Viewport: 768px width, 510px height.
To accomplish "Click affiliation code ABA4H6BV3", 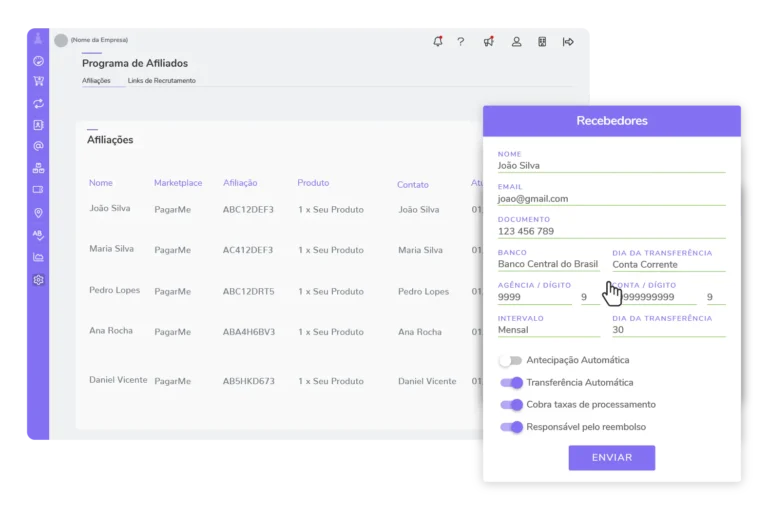I will 249,332.
